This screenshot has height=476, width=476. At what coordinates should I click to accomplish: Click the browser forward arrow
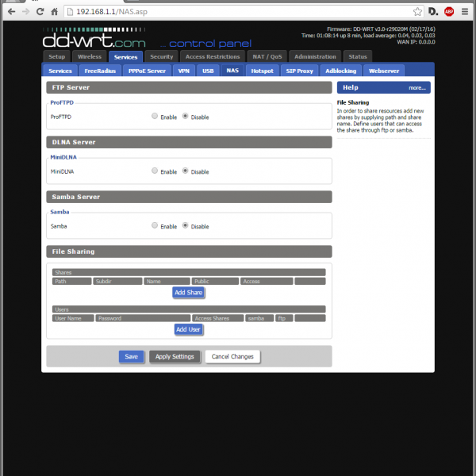(25, 12)
